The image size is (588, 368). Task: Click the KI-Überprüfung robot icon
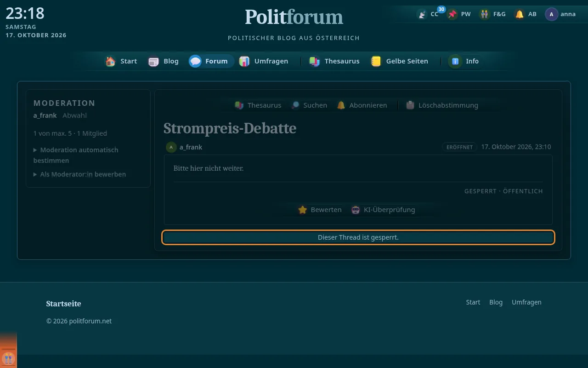point(356,210)
